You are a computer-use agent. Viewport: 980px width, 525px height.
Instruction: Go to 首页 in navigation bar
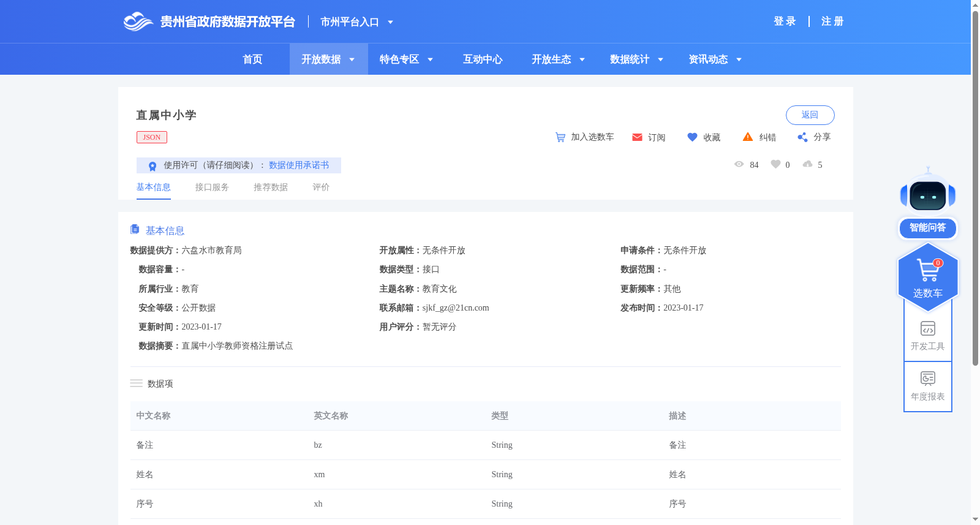(252, 59)
